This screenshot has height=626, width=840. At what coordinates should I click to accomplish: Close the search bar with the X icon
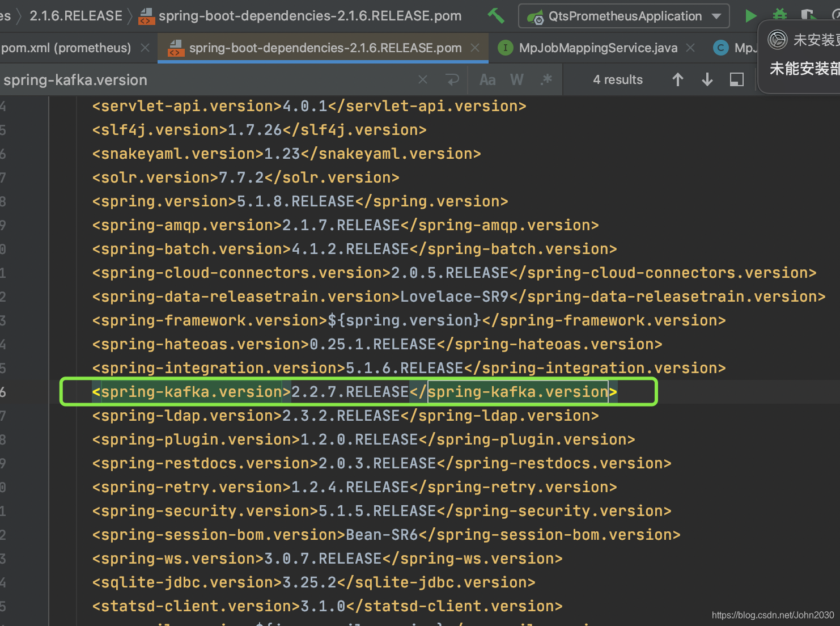tap(422, 79)
